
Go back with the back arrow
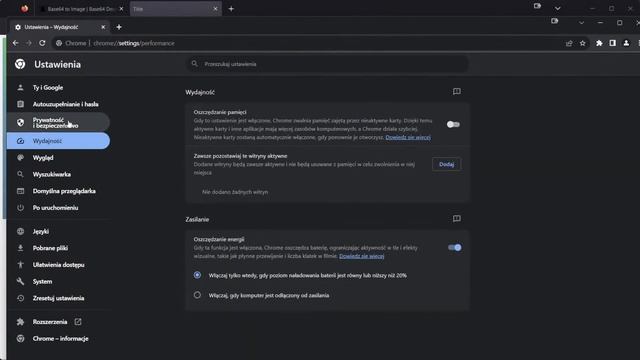(16, 43)
